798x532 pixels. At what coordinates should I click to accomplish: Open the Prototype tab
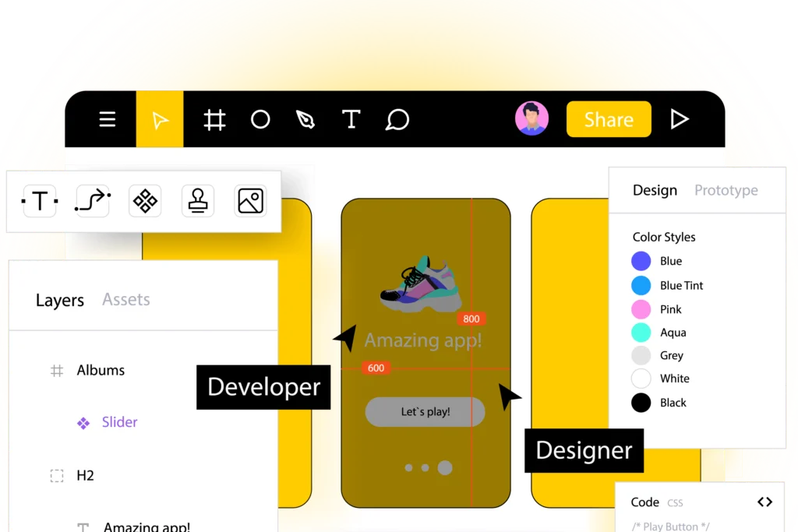pyautogui.click(x=726, y=190)
